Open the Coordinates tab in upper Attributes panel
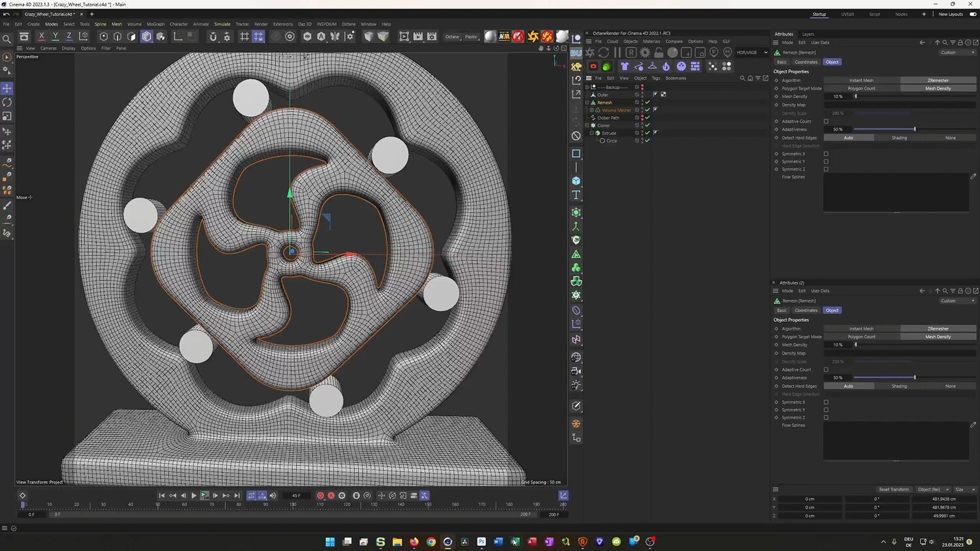The height and width of the screenshot is (551, 980). pyautogui.click(x=806, y=62)
